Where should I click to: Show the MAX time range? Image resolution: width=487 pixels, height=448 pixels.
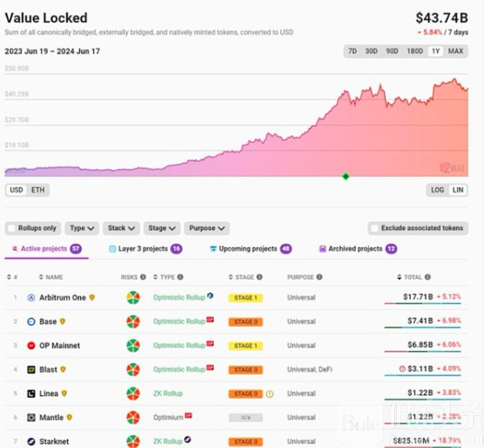coord(456,51)
